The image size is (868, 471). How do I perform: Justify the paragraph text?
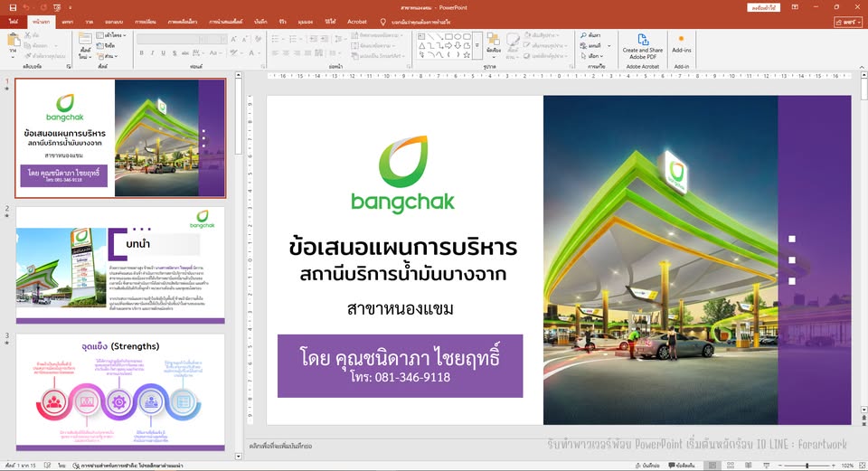coord(308,53)
